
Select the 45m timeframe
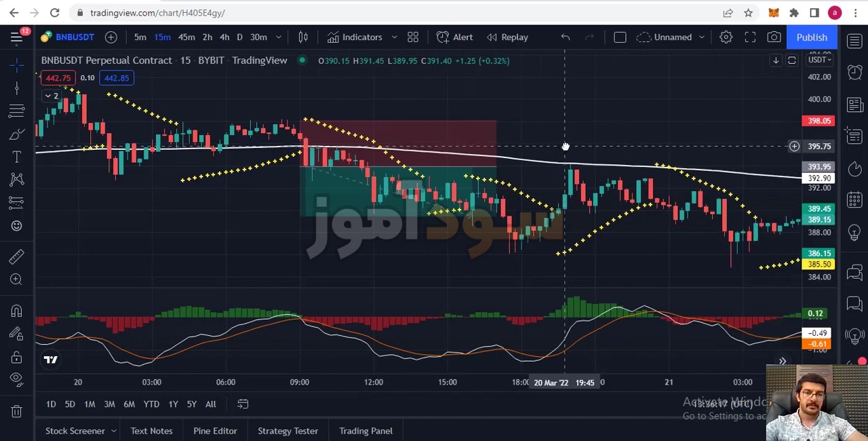[186, 37]
